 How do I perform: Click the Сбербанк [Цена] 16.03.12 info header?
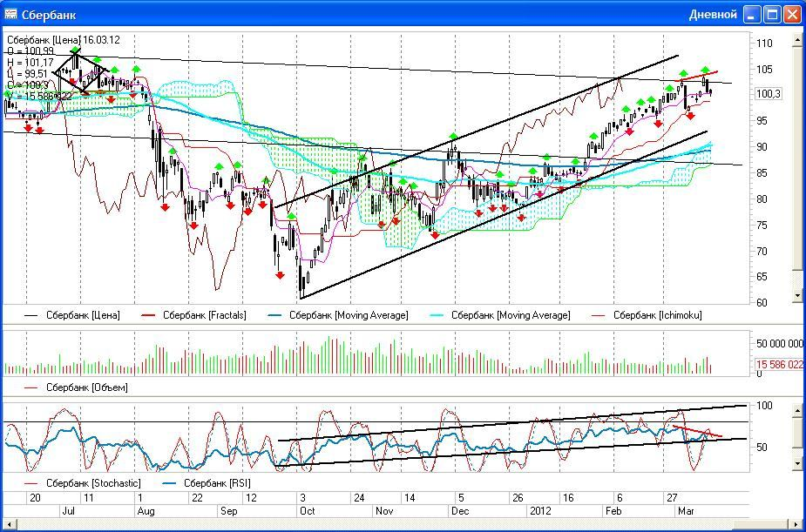(64, 39)
